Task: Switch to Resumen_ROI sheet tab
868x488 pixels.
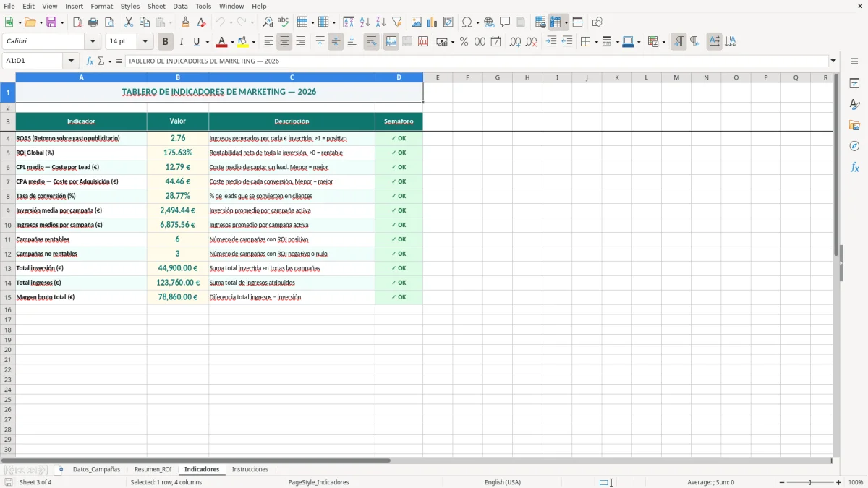Action: pos(153,470)
